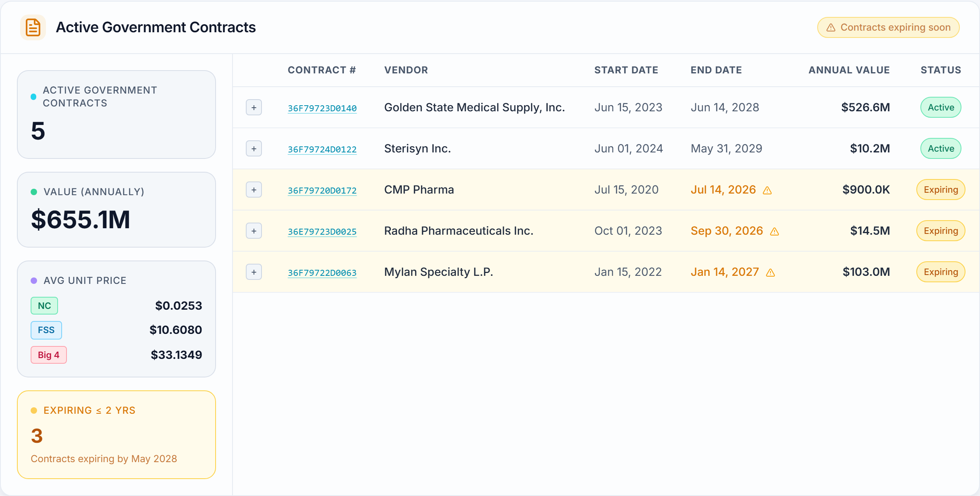
Task: Click Expiring status badge for CMP Pharma
Action: (941, 190)
